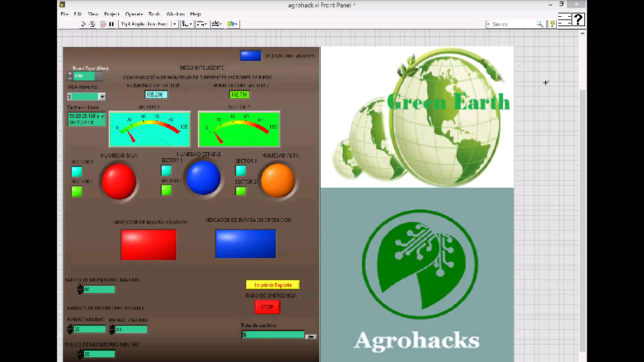The height and width of the screenshot is (362, 644).
Task: Click the Pause toolbar icon
Action: pyautogui.click(x=111, y=24)
